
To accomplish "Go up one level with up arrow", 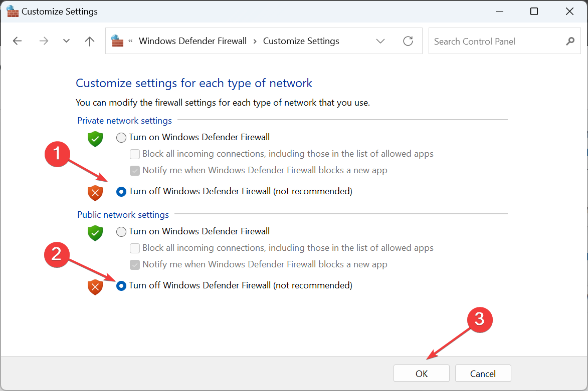I will 90,41.
